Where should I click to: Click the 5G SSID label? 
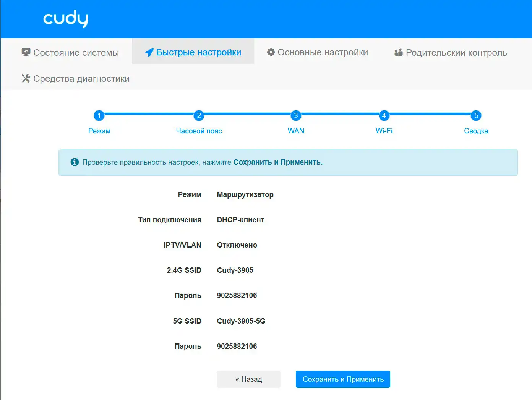tap(187, 321)
